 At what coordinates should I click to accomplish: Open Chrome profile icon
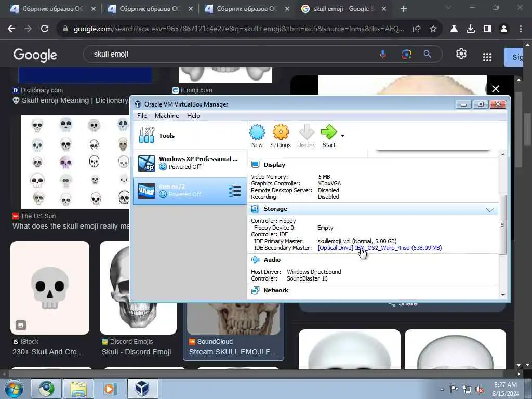click(504, 29)
